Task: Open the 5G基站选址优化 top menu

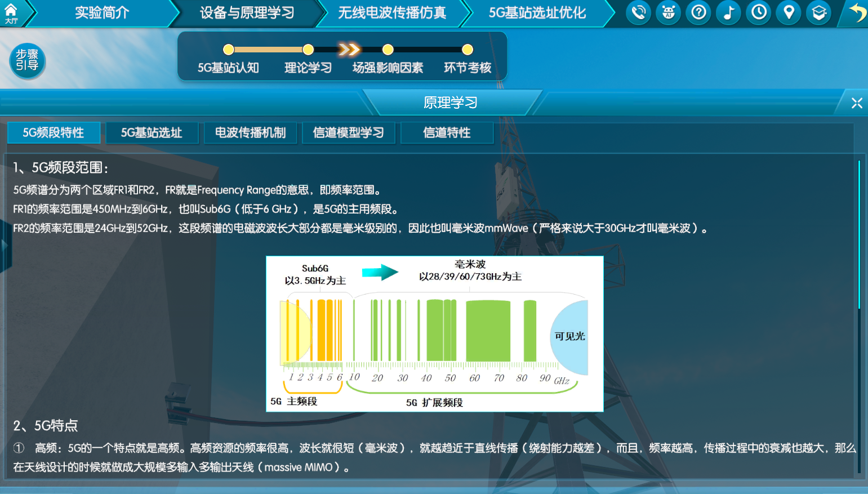Action: point(537,13)
